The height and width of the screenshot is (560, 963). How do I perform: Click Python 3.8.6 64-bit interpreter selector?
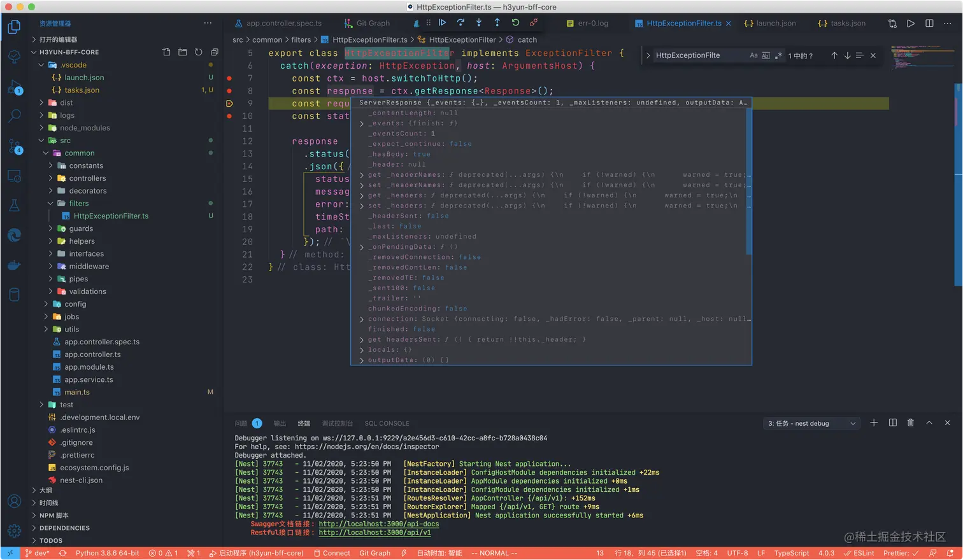107,553
